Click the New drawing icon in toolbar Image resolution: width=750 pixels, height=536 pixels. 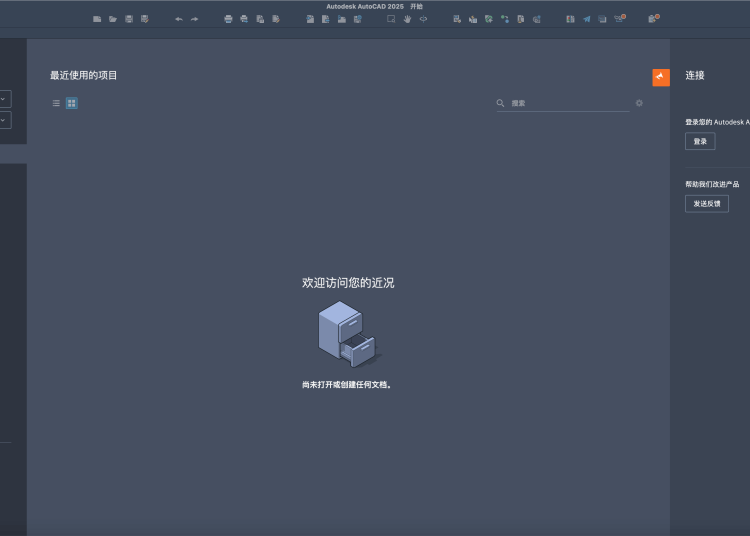[97, 19]
